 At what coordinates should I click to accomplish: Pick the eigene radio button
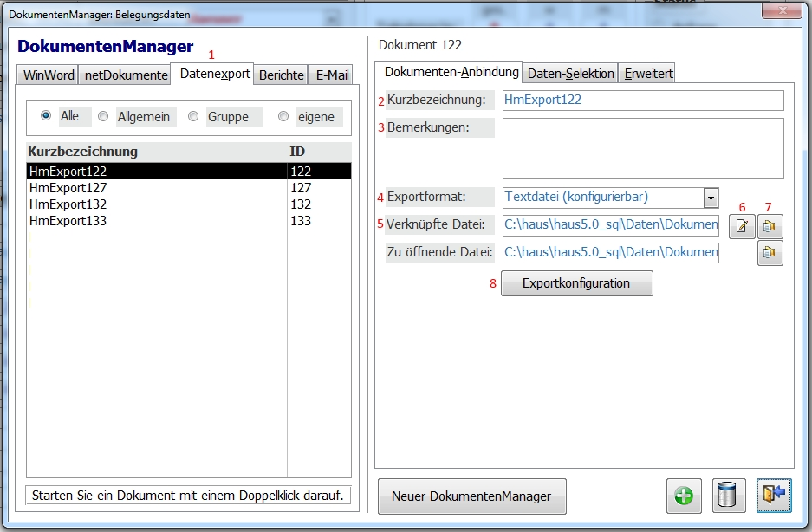[x=283, y=116]
